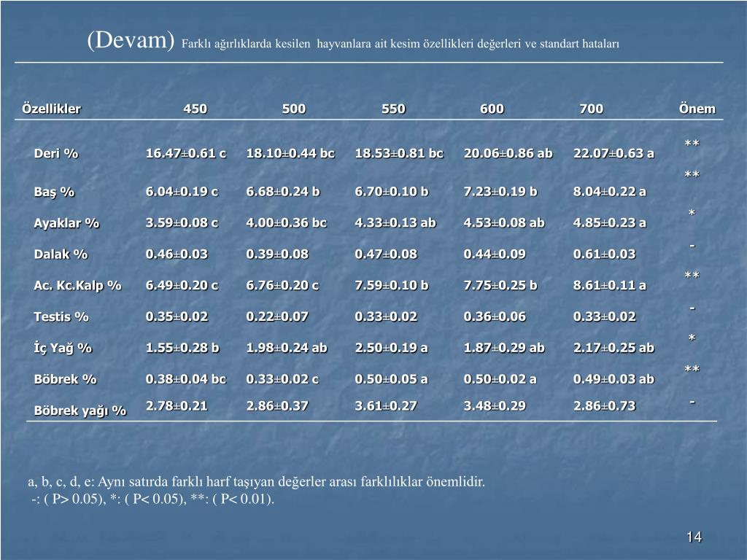
Task: Click the 'Böbrek yağı %' row label
Action: 80,411
